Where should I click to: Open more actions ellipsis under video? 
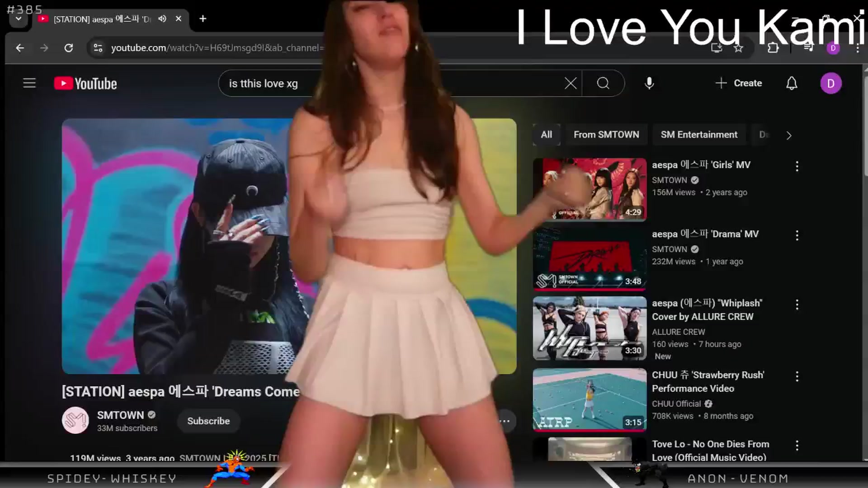505,421
